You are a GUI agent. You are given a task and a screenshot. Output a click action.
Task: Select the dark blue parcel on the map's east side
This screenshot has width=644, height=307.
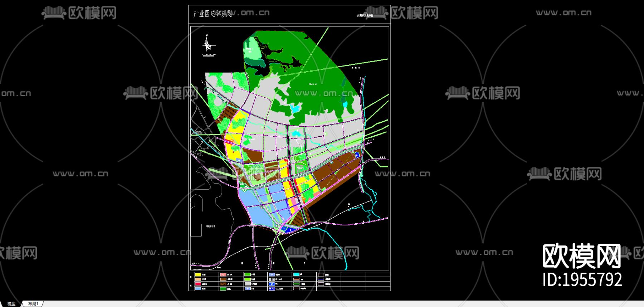point(357,155)
